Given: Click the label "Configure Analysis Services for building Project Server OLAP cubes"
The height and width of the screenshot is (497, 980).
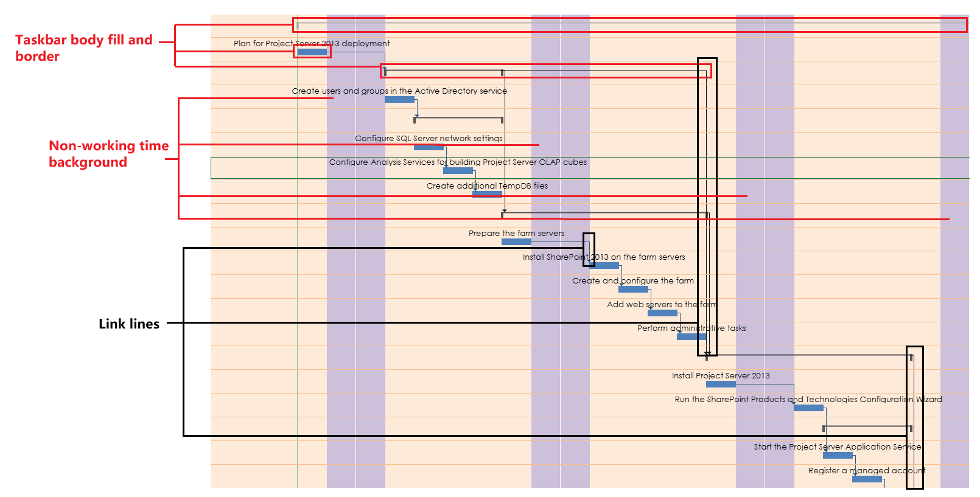Looking at the screenshot, I should pos(458,162).
